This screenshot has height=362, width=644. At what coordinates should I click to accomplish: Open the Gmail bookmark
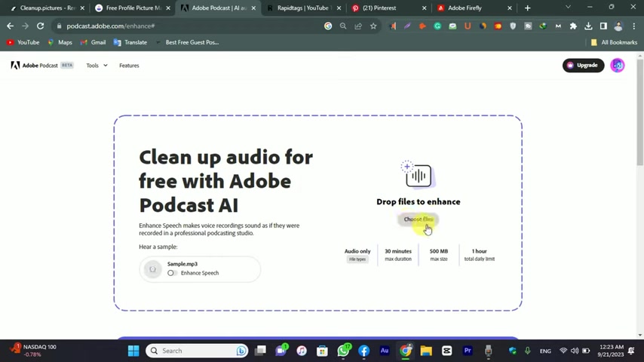pyautogui.click(x=94, y=42)
